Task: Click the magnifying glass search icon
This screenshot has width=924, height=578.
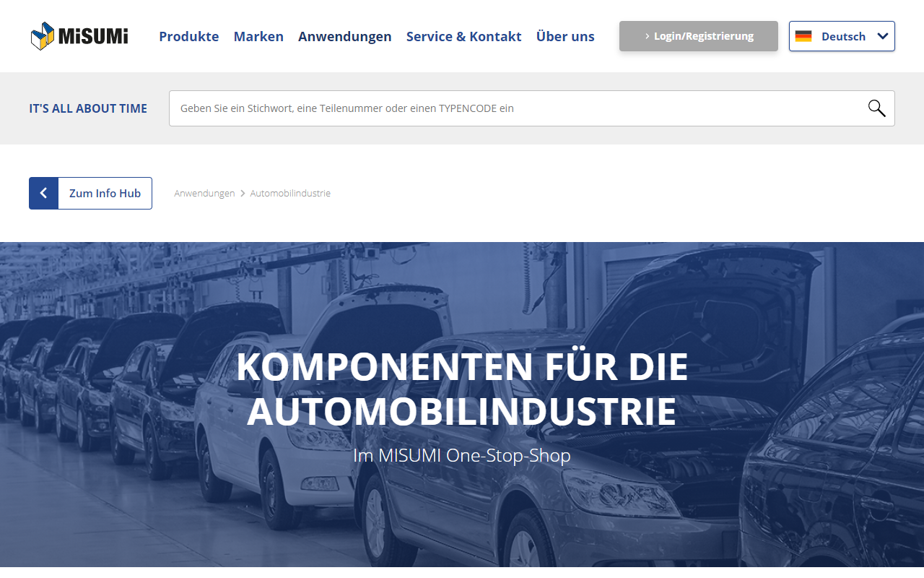Action: (876, 108)
